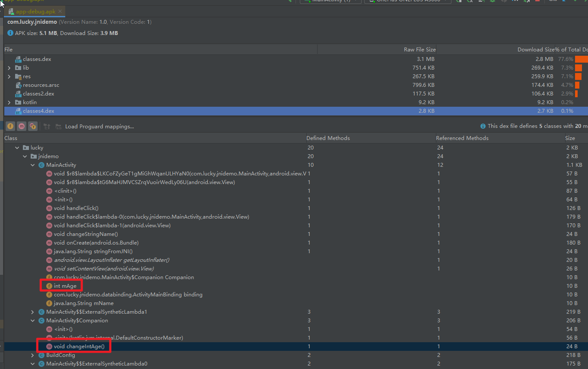The image size is (588, 369).
Task: Click method icon beside stringFromJNI()
Action: (x=49, y=251)
